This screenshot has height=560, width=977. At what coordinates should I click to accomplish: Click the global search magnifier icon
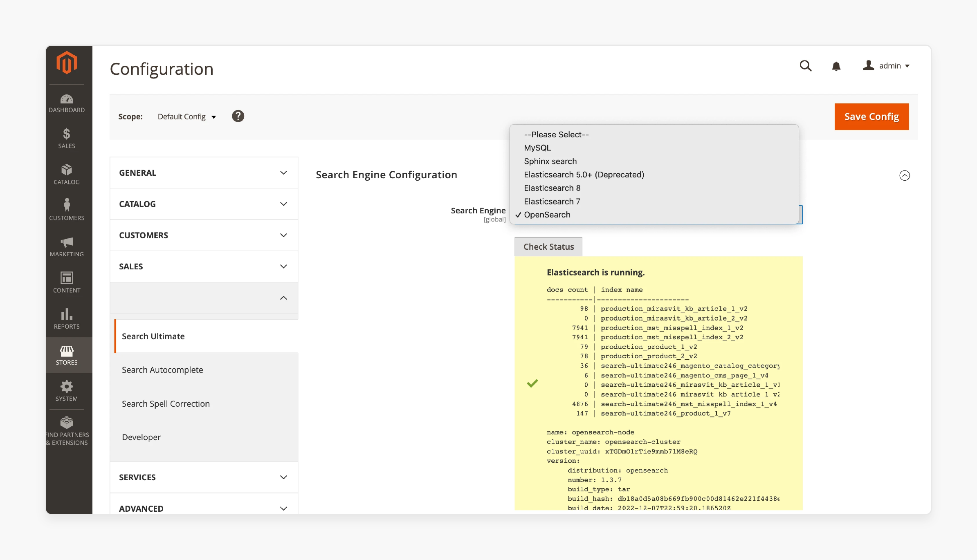pyautogui.click(x=805, y=66)
